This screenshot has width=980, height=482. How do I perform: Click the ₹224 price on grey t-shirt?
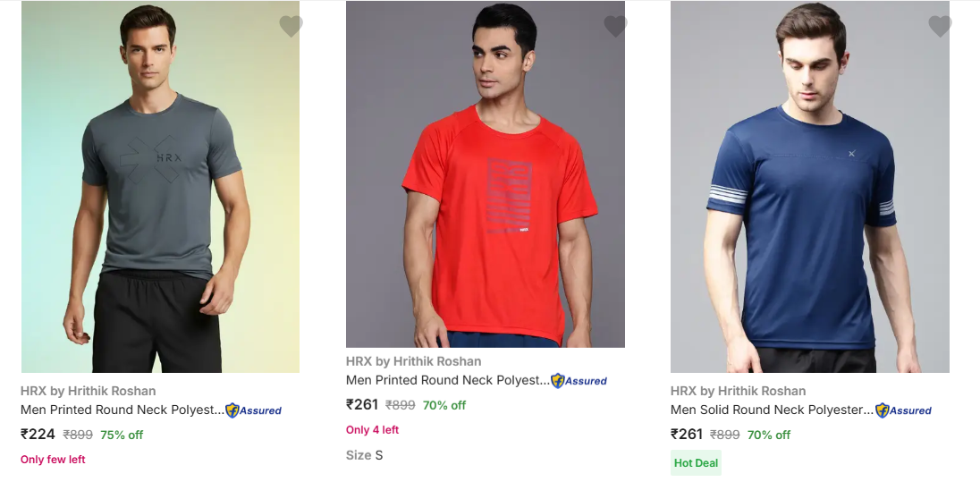pyautogui.click(x=38, y=435)
